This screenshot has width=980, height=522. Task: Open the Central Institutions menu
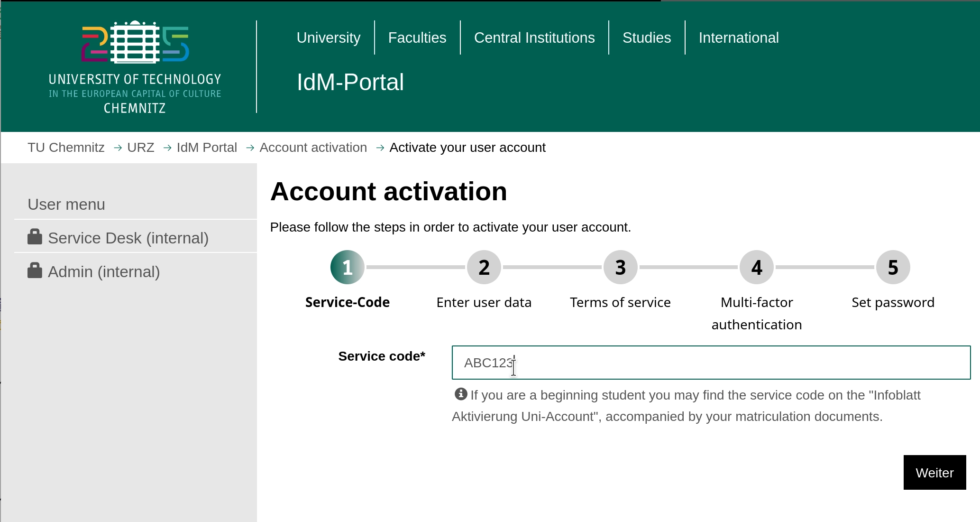pyautogui.click(x=534, y=37)
